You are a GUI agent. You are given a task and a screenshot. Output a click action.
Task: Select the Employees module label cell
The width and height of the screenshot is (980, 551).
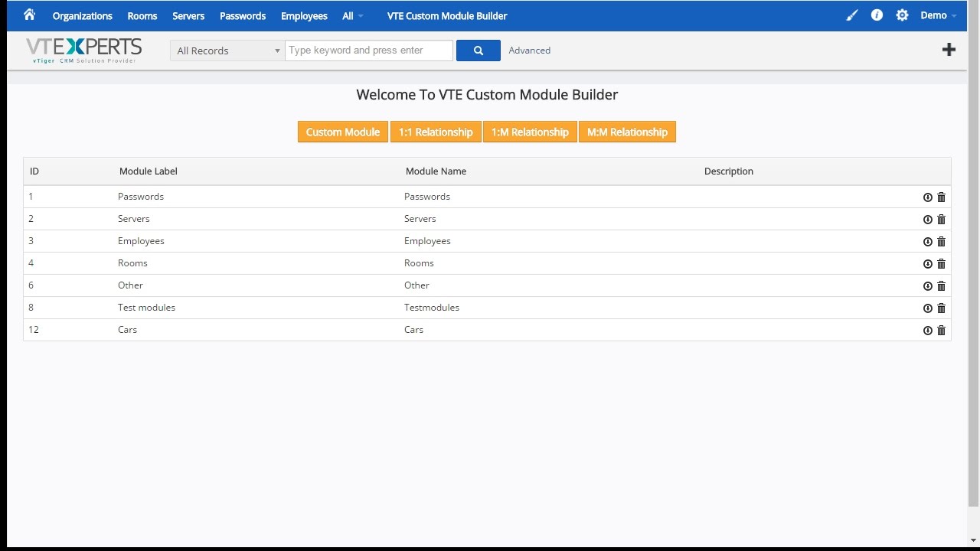click(141, 241)
